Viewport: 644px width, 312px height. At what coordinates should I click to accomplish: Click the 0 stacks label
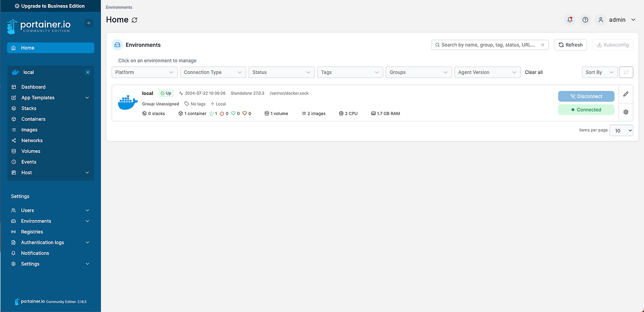point(153,114)
